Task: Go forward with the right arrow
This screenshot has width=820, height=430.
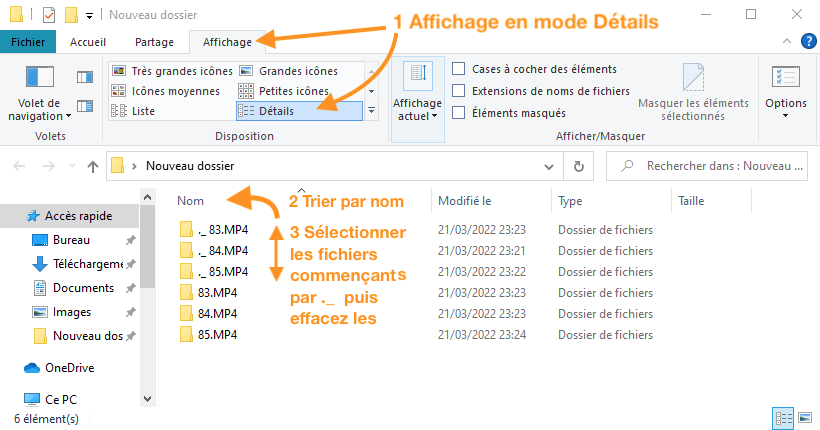Action: point(49,166)
